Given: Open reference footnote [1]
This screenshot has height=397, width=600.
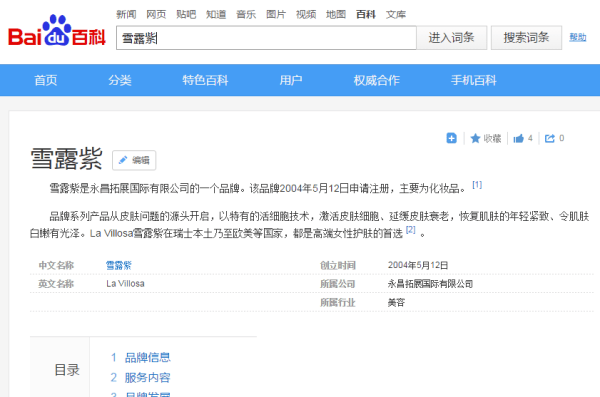Looking at the screenshot, I should point(477,185).
